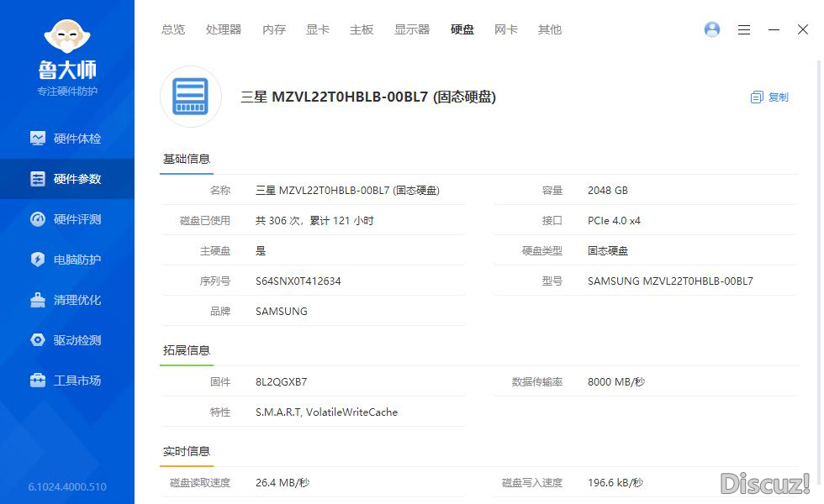Click the 拓展信息 section header

click(187, 350)
